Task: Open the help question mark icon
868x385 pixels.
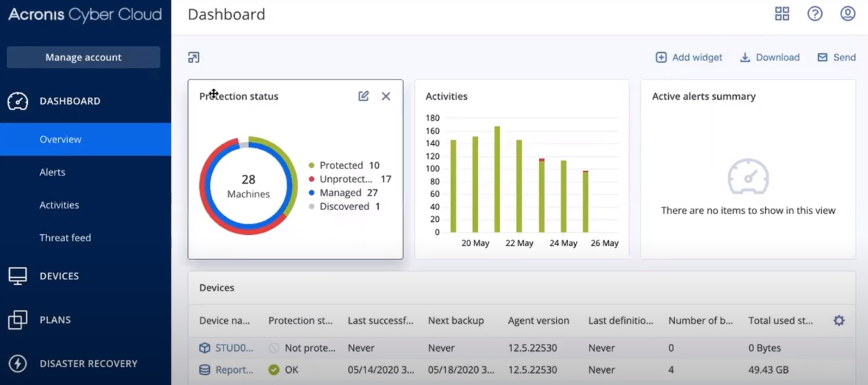Action: tap(815, 14)
